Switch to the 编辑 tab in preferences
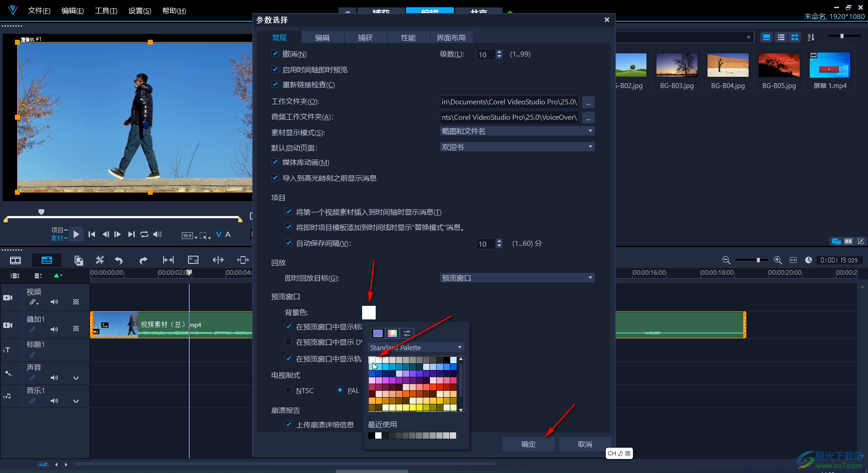This screenshot has height=473, width=868. pos(322,37)
